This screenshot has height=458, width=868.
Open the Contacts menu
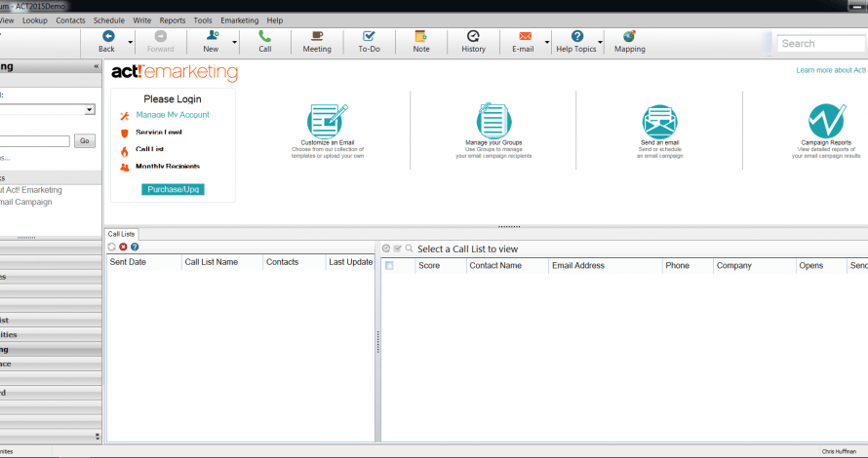70,20
